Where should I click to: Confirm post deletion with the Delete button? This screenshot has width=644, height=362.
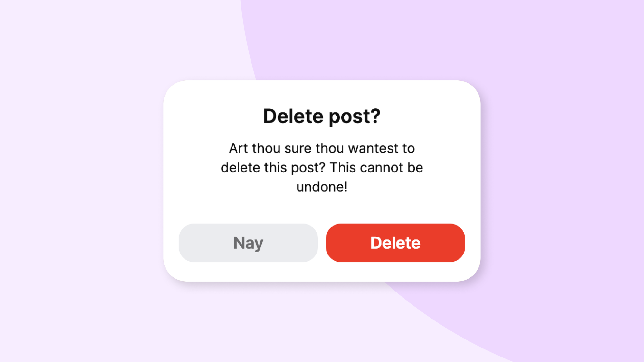click(x=395, y=243)
